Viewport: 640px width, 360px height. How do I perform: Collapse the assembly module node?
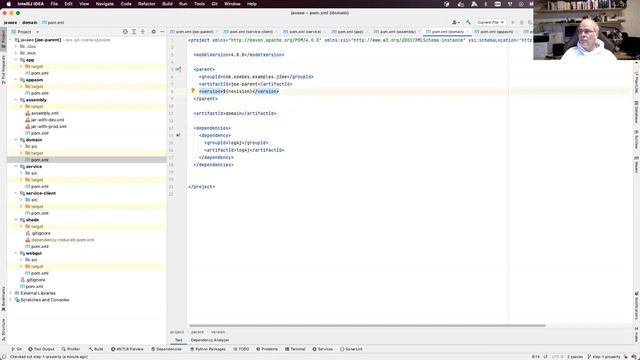16,100
